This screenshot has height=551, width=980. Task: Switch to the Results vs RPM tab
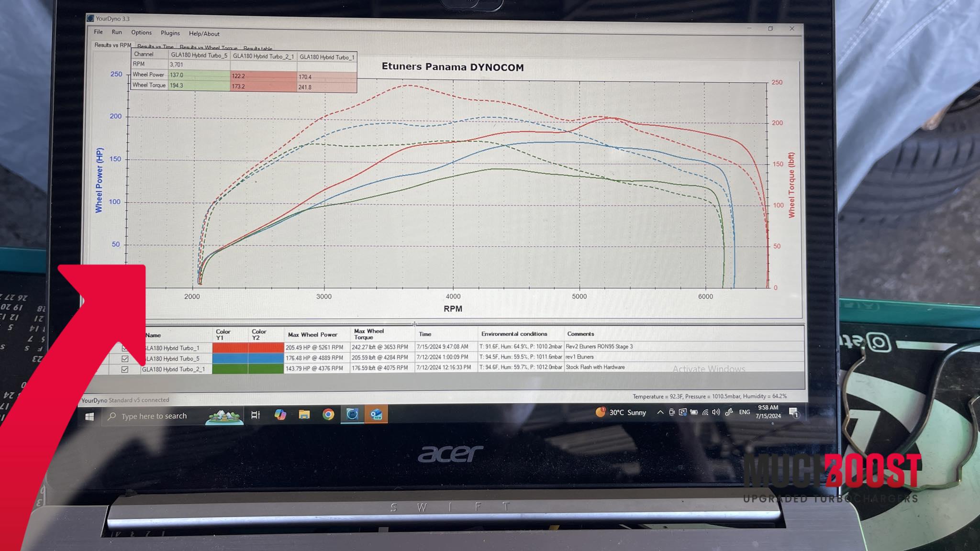[x=112, y=45]
